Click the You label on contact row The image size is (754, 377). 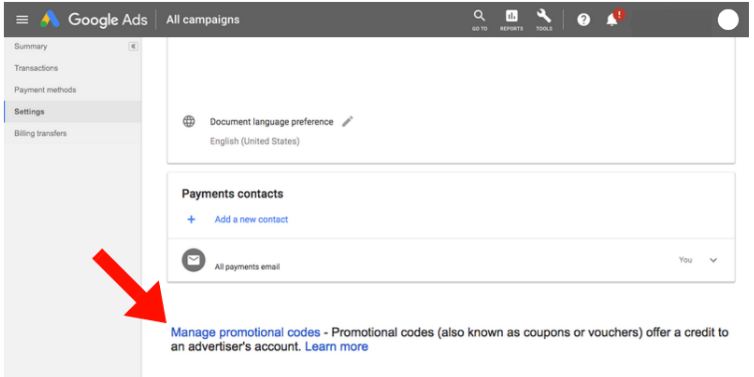(x=685, y=260)
